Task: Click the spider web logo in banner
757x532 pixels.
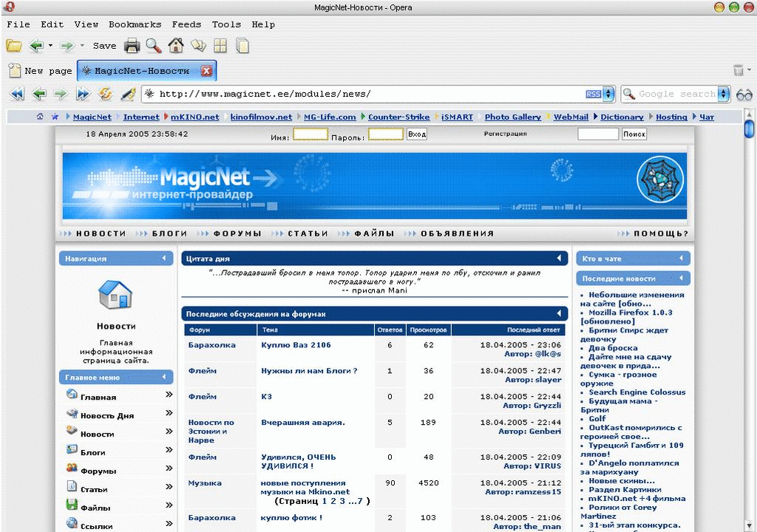Action: click(x=660, y=179)
